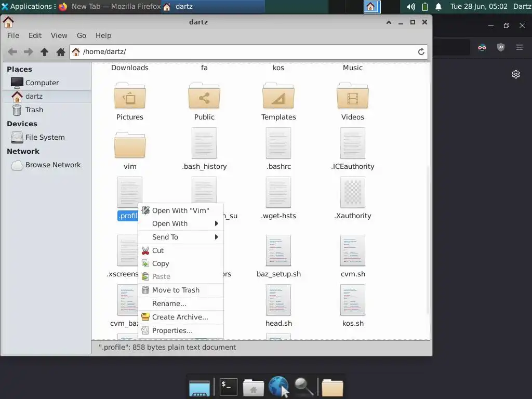The image size is (532, 399).
Task: Open the Pictures folder icon
Action: 130,96
